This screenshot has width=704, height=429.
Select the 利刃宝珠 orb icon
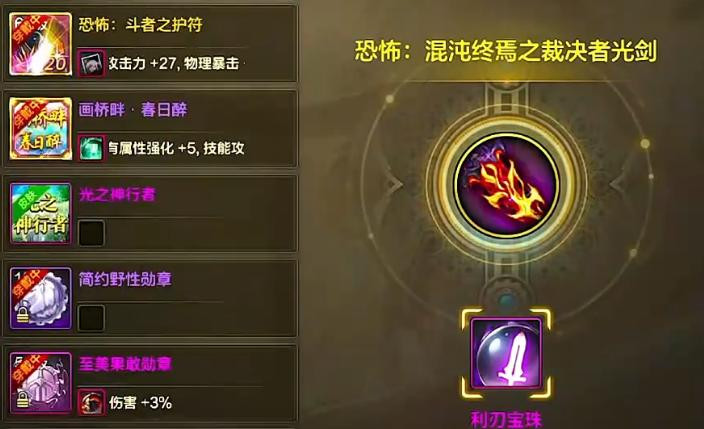(506, 353)
